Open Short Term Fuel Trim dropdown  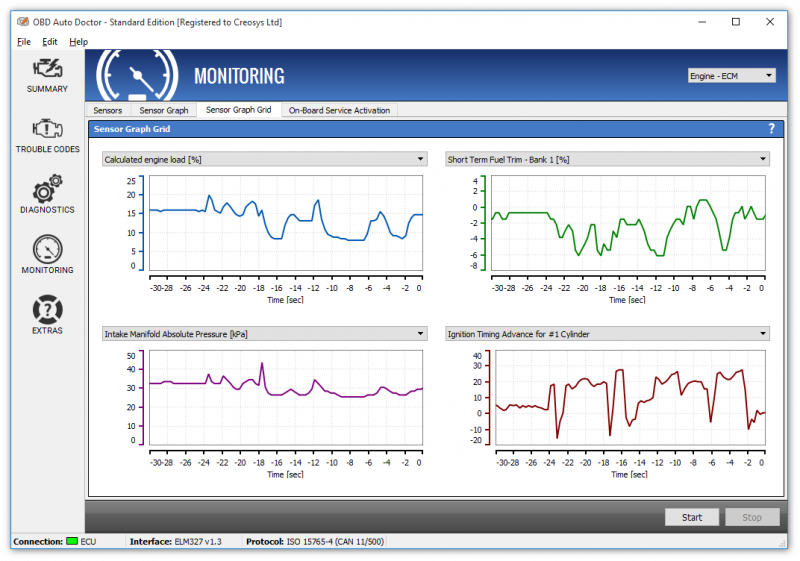click(x=606, y=159)
